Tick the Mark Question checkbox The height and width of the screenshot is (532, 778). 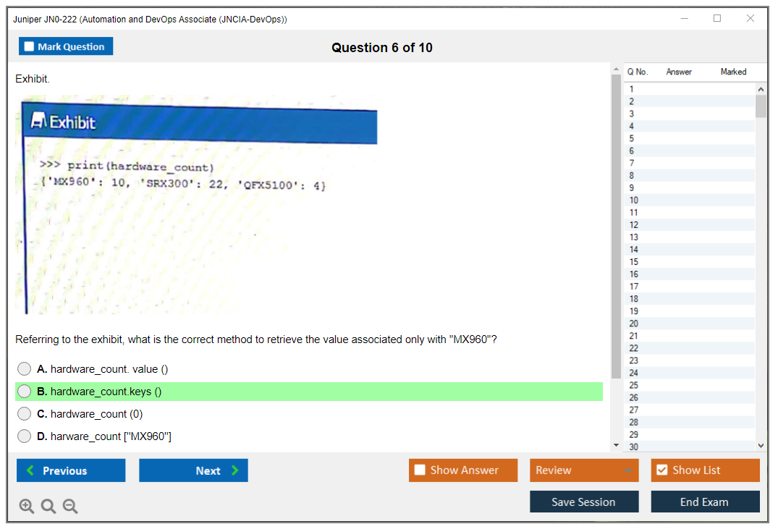30,46
